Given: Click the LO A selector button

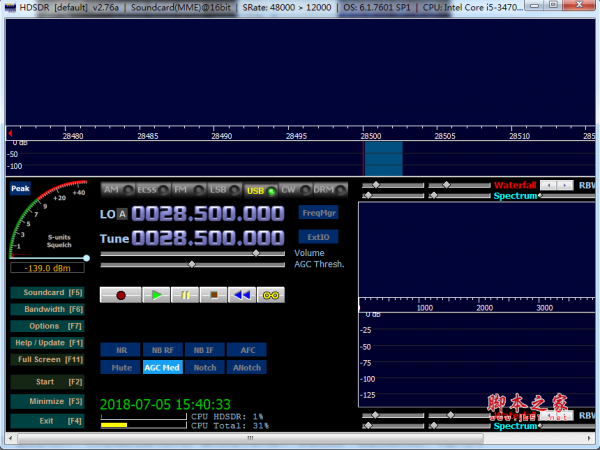Looking at the screenshot, I should (122, 214).
